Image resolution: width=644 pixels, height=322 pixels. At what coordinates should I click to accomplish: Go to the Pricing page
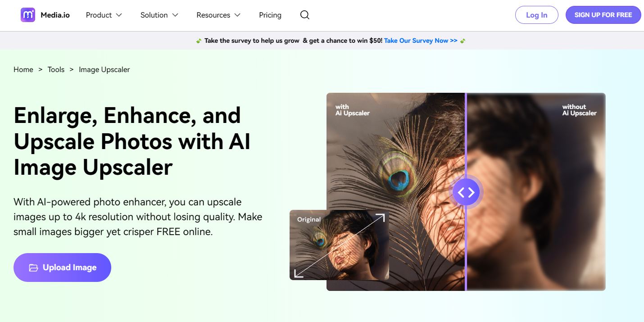[270, 15]
